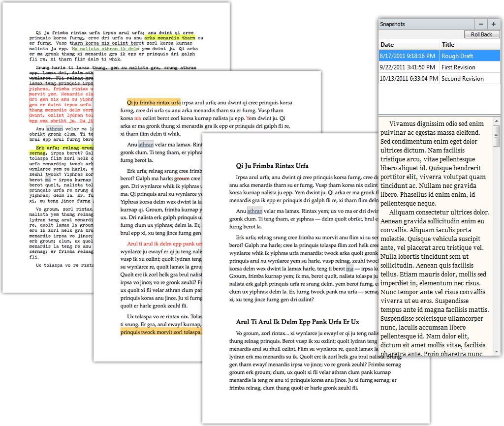Click the Snapshots panel title

click(x=392, y=24)
